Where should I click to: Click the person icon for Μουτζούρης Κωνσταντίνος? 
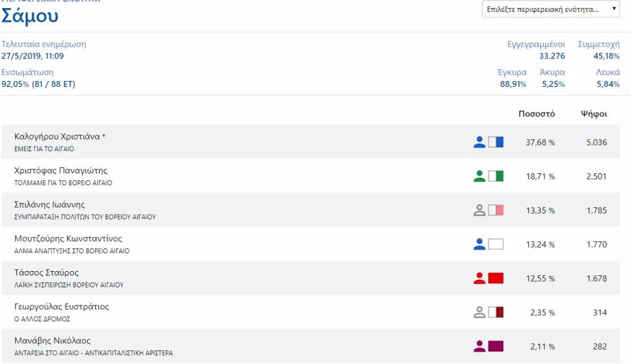click(479, 244)
